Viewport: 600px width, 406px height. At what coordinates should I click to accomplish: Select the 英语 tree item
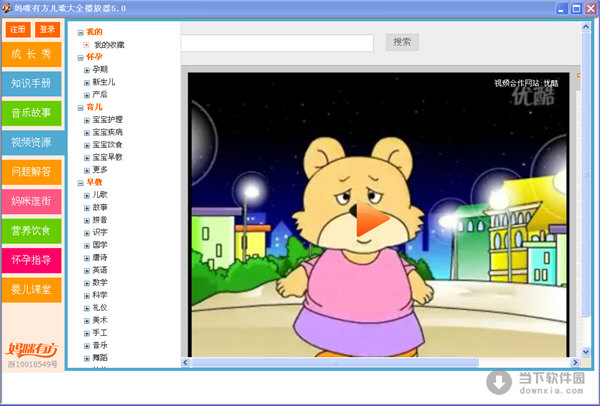click(100, 270)
